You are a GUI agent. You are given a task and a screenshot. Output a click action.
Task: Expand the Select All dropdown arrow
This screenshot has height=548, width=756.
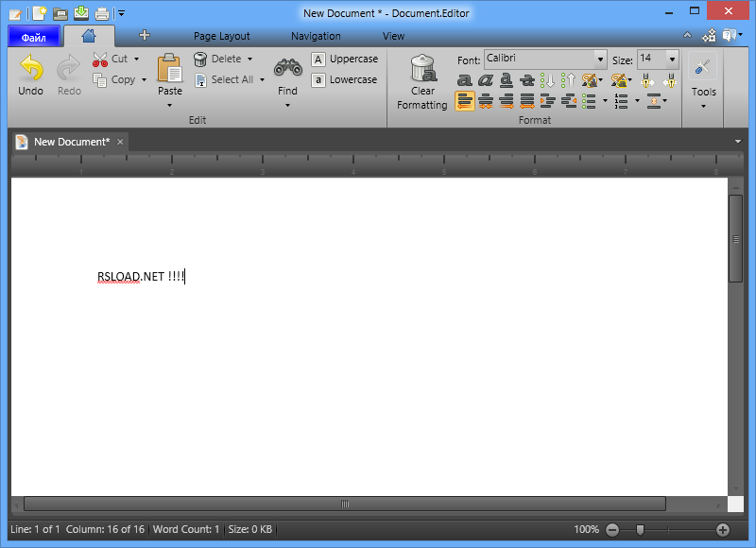click(x=263, y=79)
